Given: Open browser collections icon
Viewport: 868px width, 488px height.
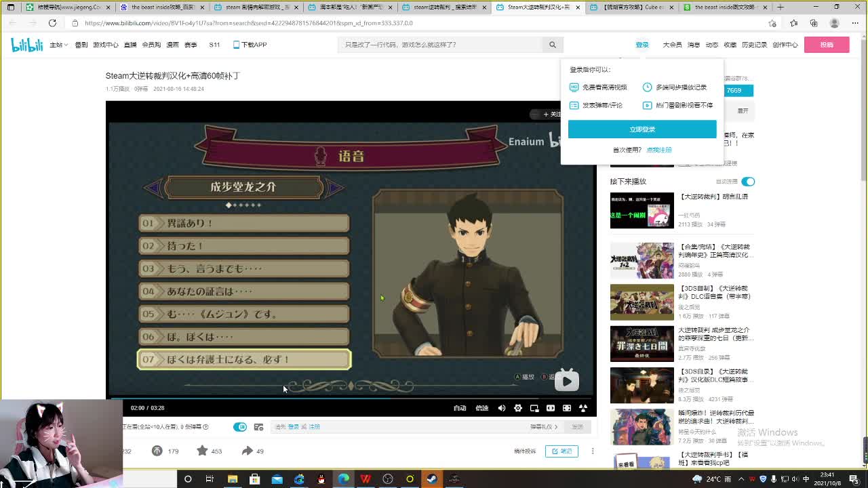Looking at the screenshot, I should click(x=814, y=23).
